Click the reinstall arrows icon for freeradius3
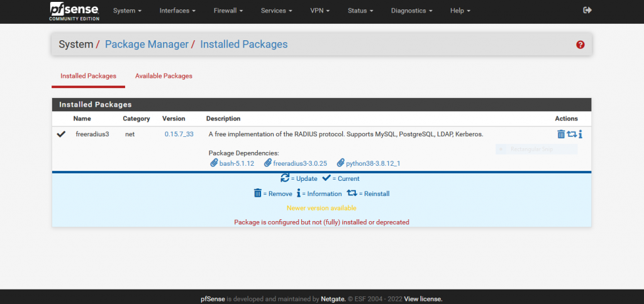644x304 pixels. tap(571, 134)
